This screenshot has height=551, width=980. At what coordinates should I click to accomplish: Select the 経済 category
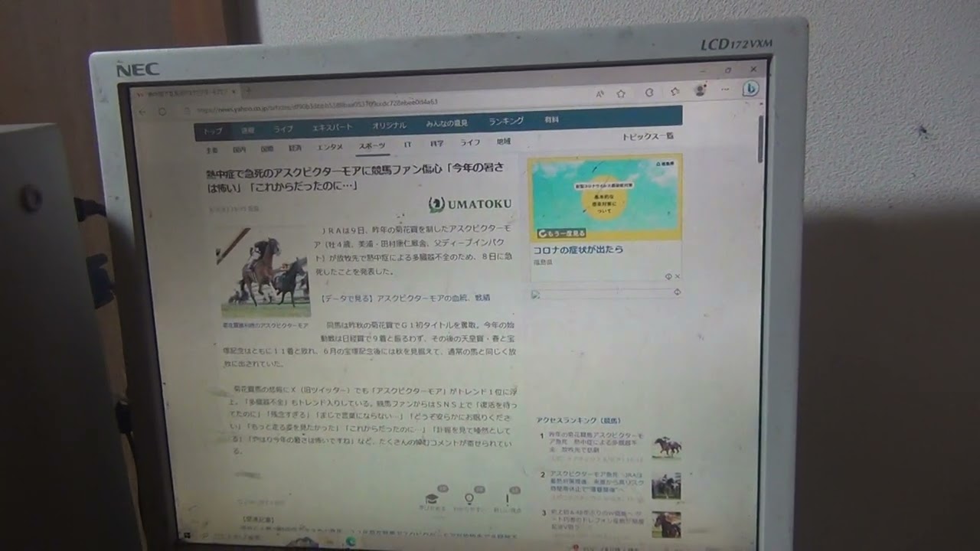(295, 148)
